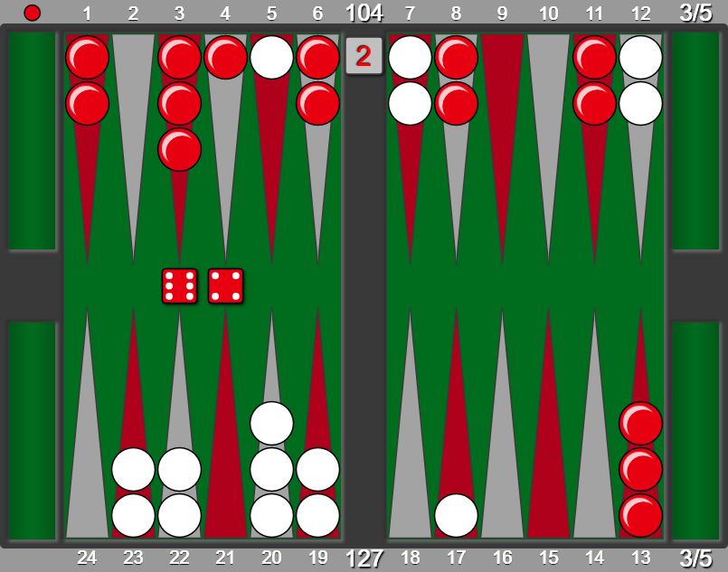Screen dimensions: 728x572
Task: Click the empty point 2 triangle
Action: (133, 148)
